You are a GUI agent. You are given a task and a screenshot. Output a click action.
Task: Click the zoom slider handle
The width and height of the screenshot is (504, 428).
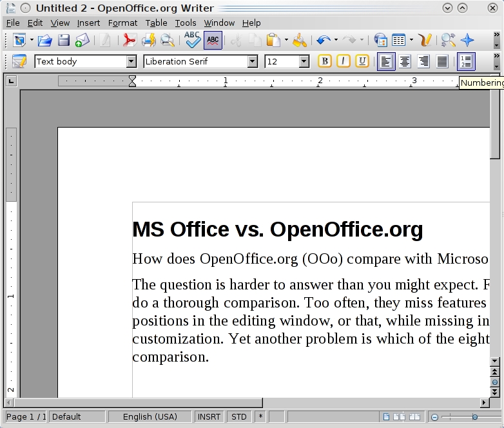tap(474, 417)
